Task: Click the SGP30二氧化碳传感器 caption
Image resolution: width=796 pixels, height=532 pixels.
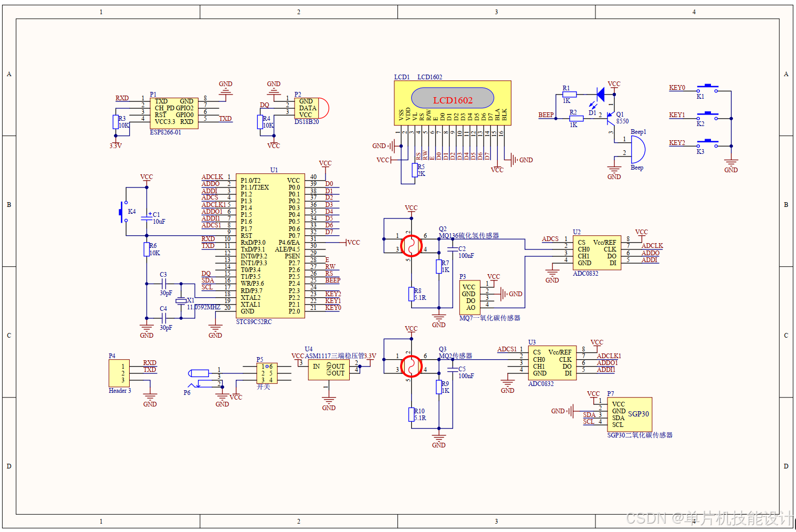Action: [640, 435]
